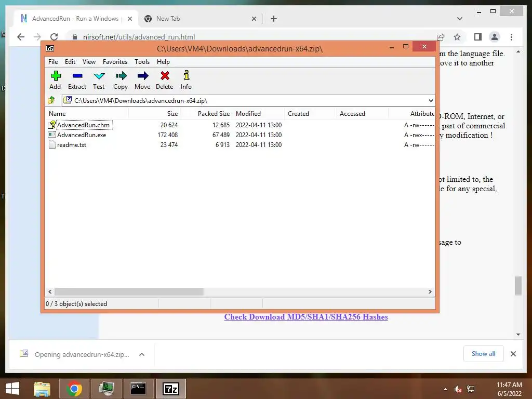Sort by the Modified column header
This screenshot has width=532, height=399.
pos(258,114)
